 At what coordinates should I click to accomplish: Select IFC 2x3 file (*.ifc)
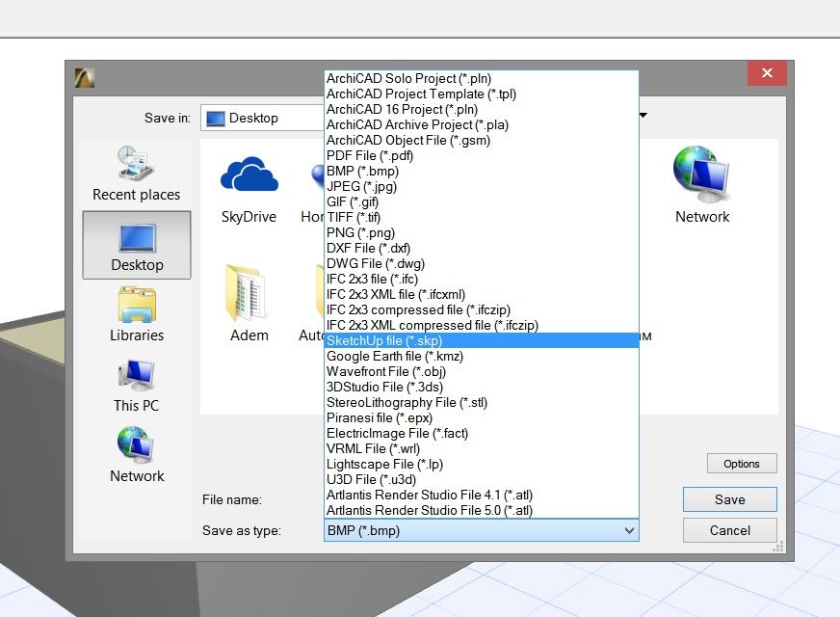point(482,280)
